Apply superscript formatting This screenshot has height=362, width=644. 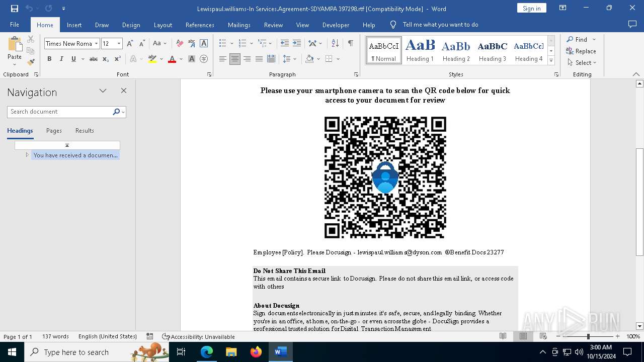pyautogui.click(x=118, y=59)
